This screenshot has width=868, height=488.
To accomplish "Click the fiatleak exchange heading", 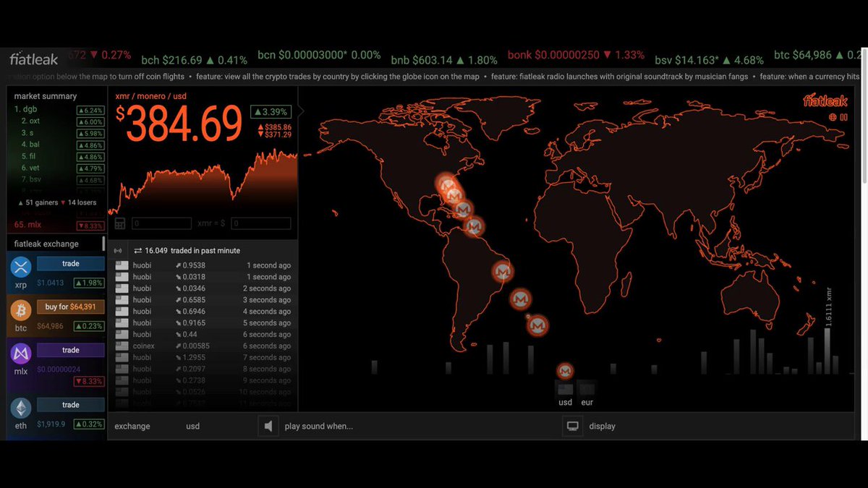I will coord(46,244).
